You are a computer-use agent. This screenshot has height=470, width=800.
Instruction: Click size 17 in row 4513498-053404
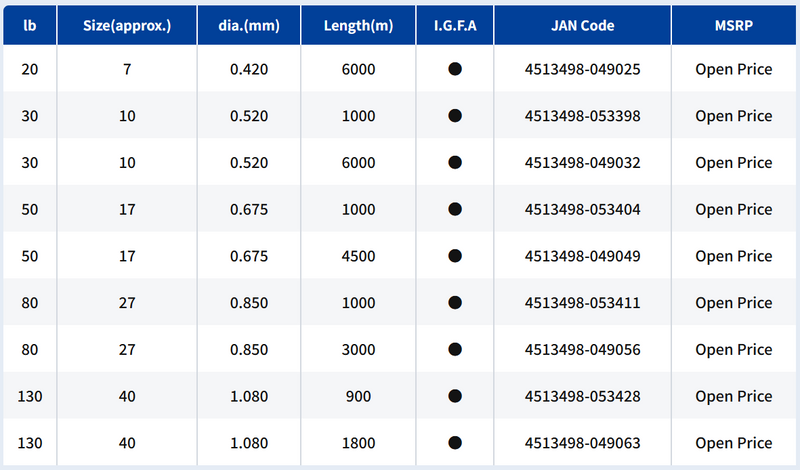click(127, 209)
